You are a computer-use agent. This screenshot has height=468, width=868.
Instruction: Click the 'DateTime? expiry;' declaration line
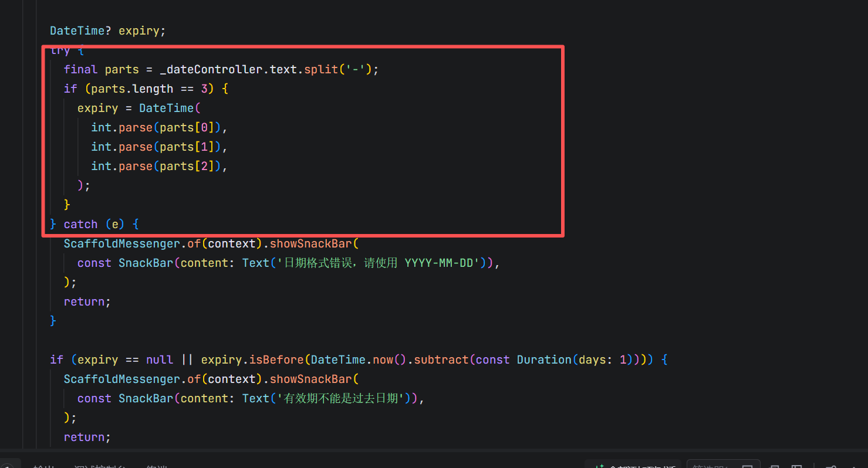click(x=108, y=30)
